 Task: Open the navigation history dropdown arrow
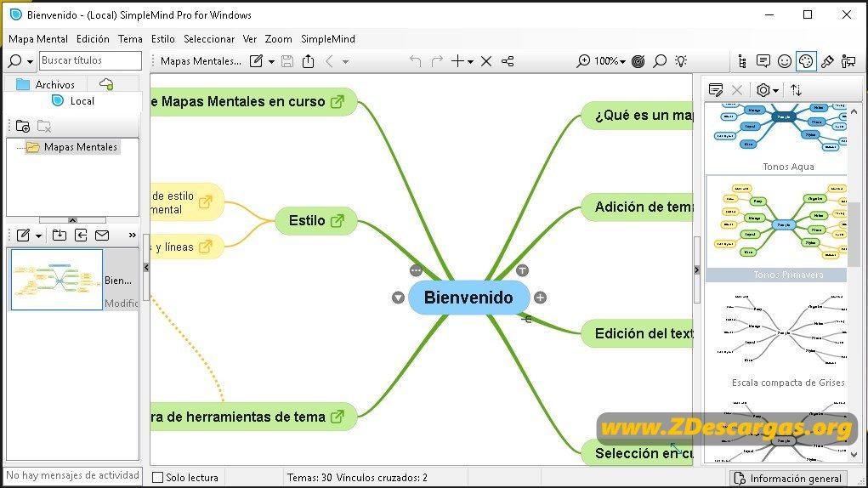pos(345,62)
